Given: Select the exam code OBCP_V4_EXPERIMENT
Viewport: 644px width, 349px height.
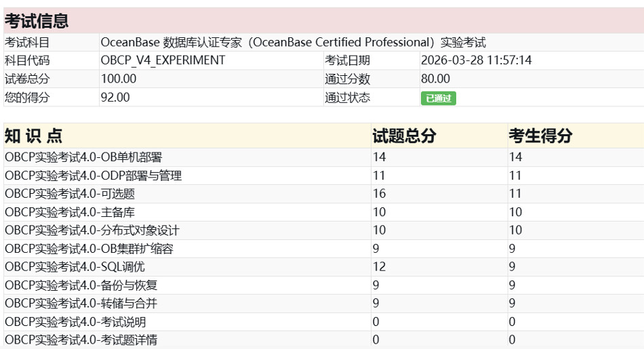Looking at the screenshot, I should coord(163,60).
